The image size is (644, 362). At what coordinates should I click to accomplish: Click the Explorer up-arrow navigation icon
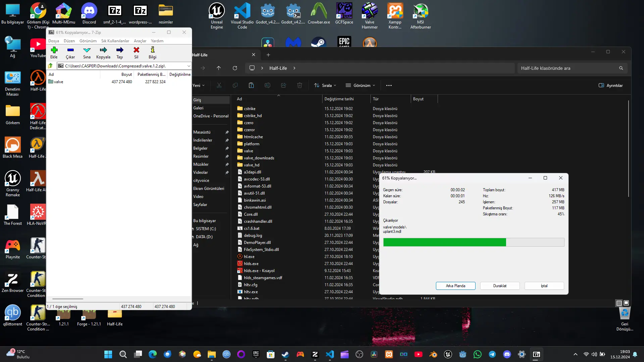pyautogui.click(x=218, y=68)
